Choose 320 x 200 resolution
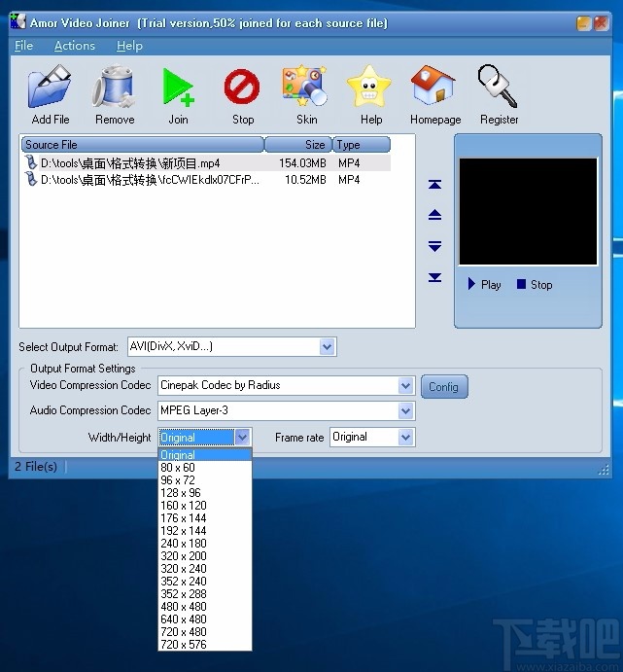Image resolution: width=623 pixels, height=672 pixels. [x=205, y=556]
